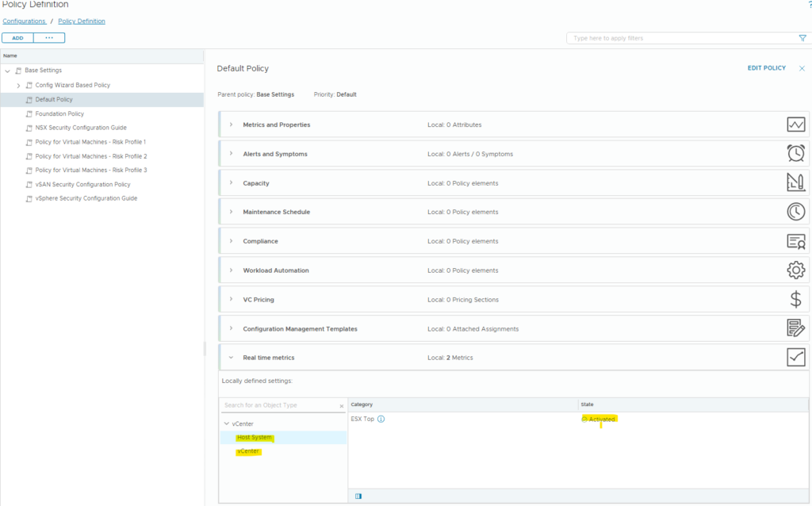Click the Capacity ruler icon
Screen dimensions: 812x506
click(x=796, y=182)
